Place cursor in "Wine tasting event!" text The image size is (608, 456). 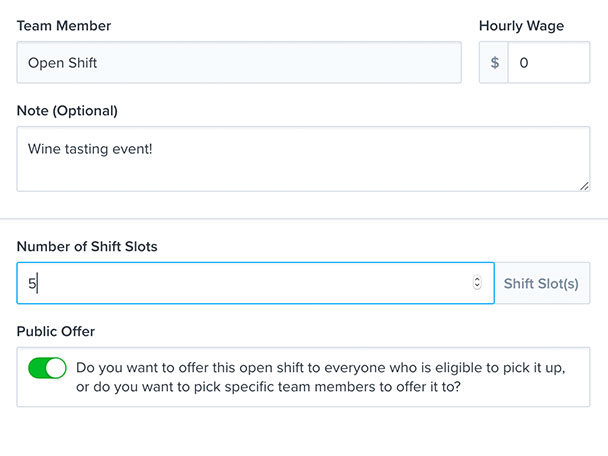(x=90, y=149)
